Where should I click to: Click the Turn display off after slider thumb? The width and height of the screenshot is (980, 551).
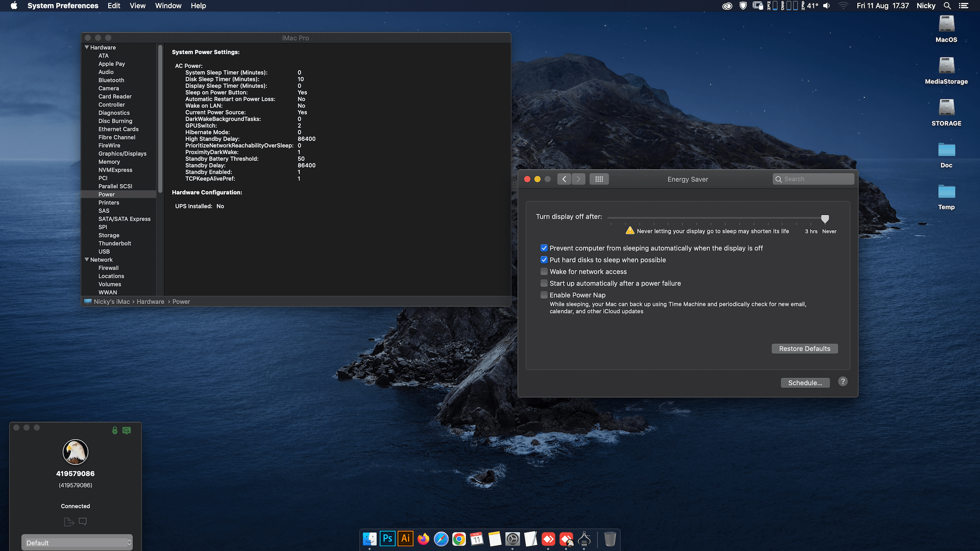[x=825, y=219]
